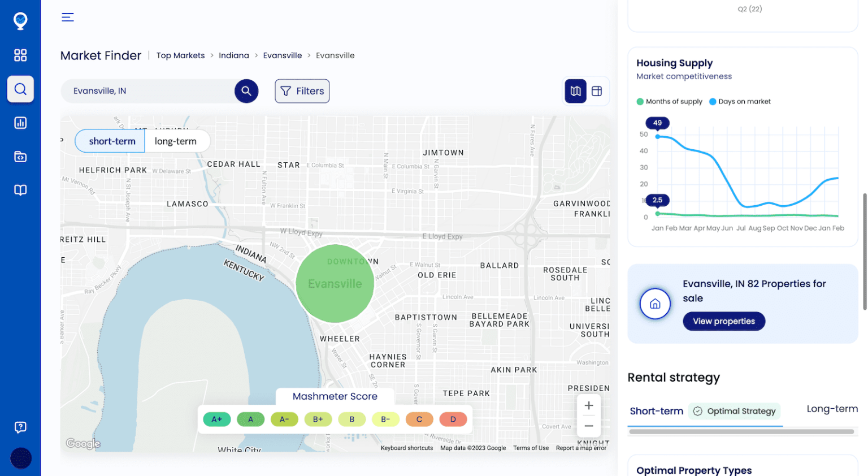The width and height of the screenshot is (868, 476).
Task: Switch to the Long-term rental strategy tab
Action: 832,409
